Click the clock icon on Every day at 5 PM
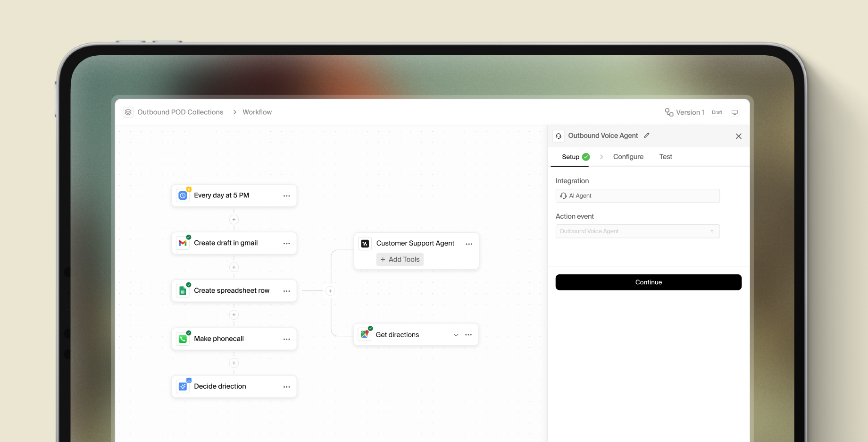This screenshot has width=868, height=442. (x=183, y=195)
